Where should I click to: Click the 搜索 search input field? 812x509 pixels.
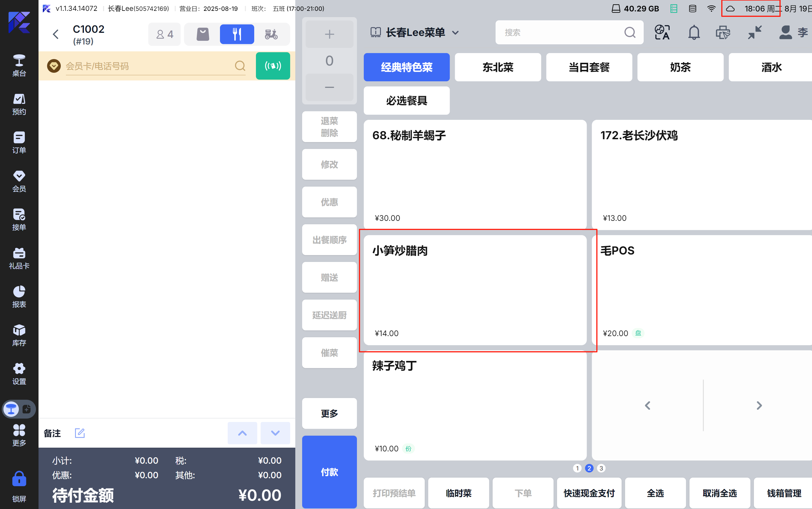coord(559,33)
